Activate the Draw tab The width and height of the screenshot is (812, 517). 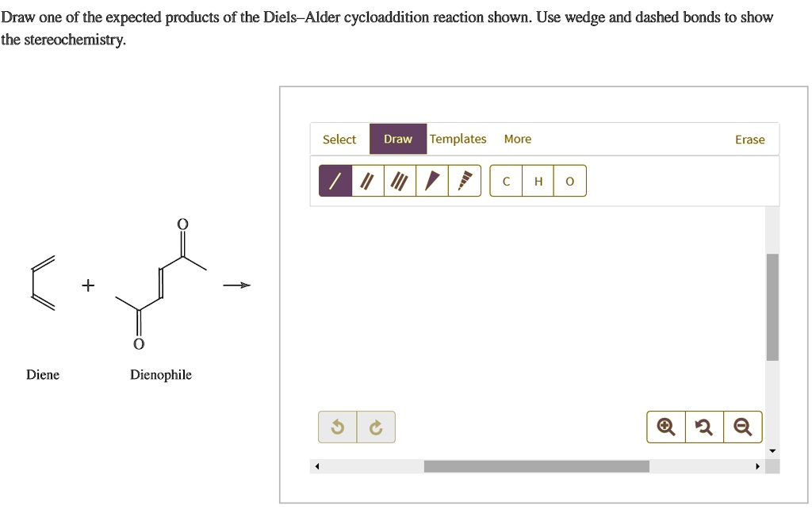pos(398,139)
